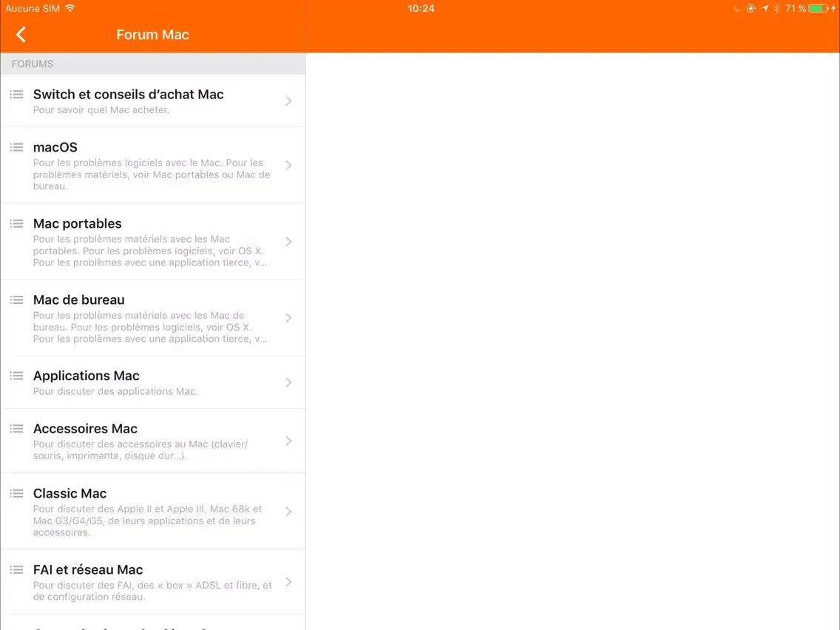Click the list icon beside Switch et conseils d'achat Mac
Screen dimensions: 840x630
pos(16,95)
